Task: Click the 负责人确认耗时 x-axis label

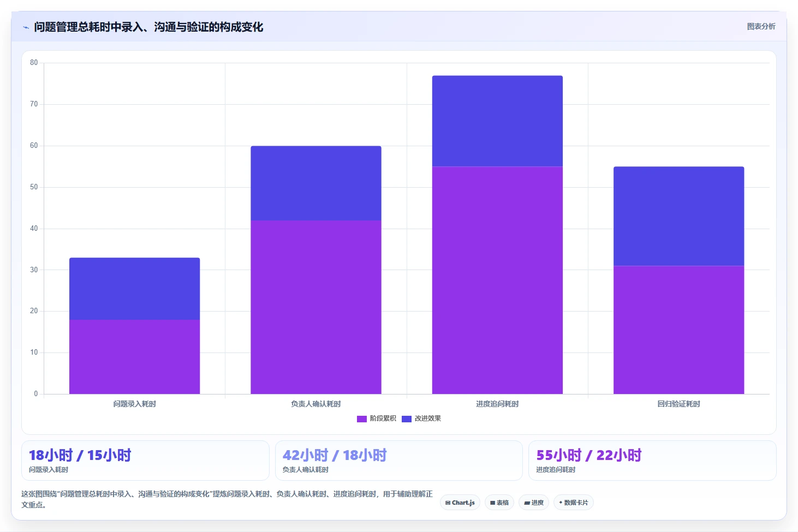Action: (x=316, y=404)
